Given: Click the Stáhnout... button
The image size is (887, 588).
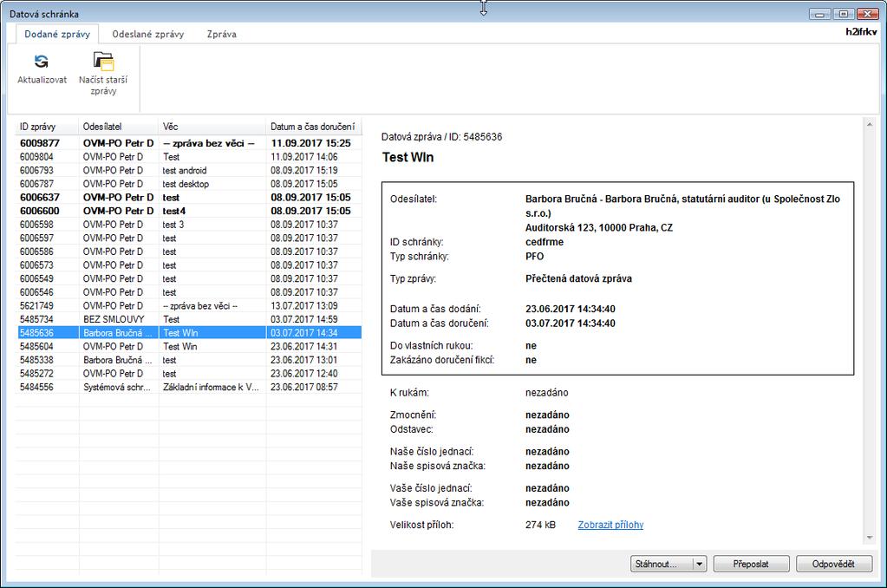Looking at the screenshot, I should (x=662, y=564).
